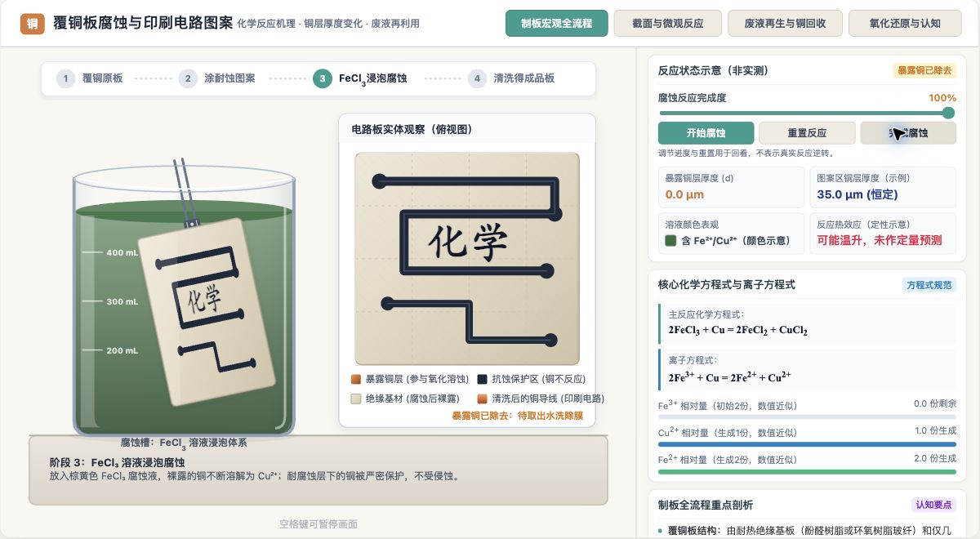The height and width of the screenshot is (539, 980).
Task: Click the 反应状态示意（非实测）heading
Action: coord(713,70)
